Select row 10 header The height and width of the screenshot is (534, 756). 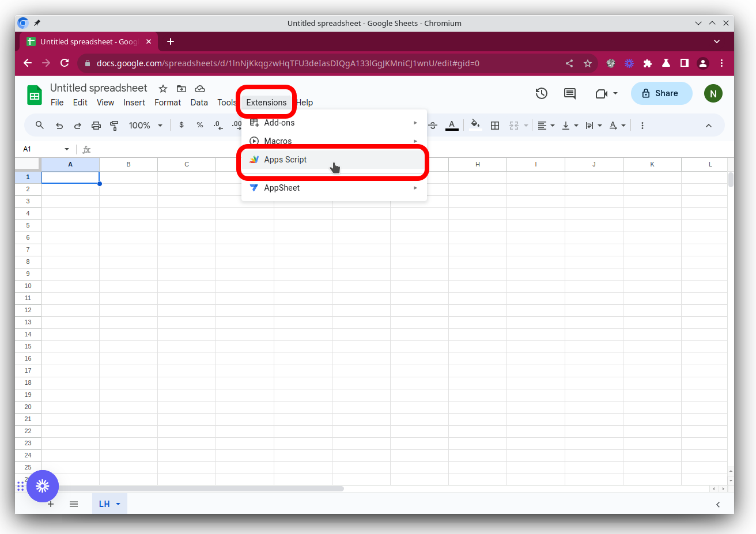(28, 286)
